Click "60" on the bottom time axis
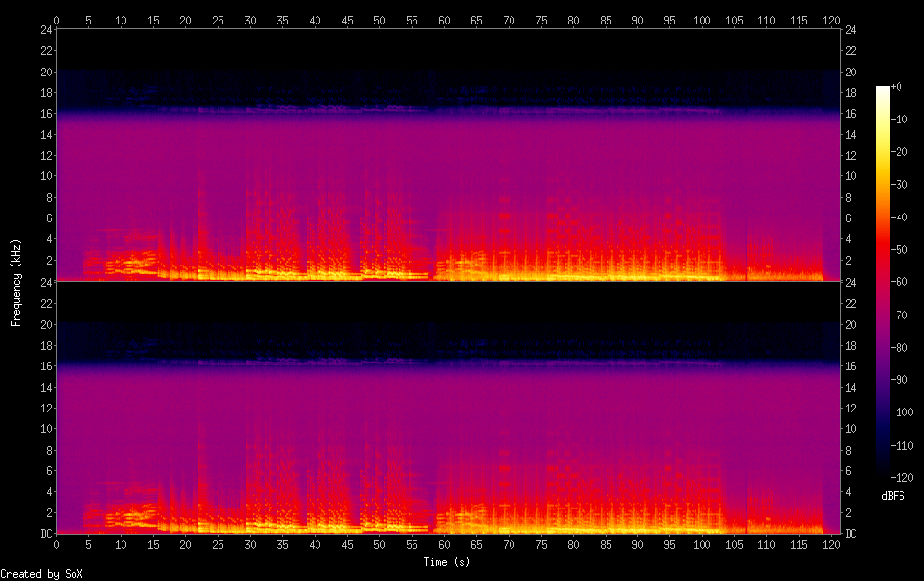This screenshot has width=924, height=581. pos(444,545)
